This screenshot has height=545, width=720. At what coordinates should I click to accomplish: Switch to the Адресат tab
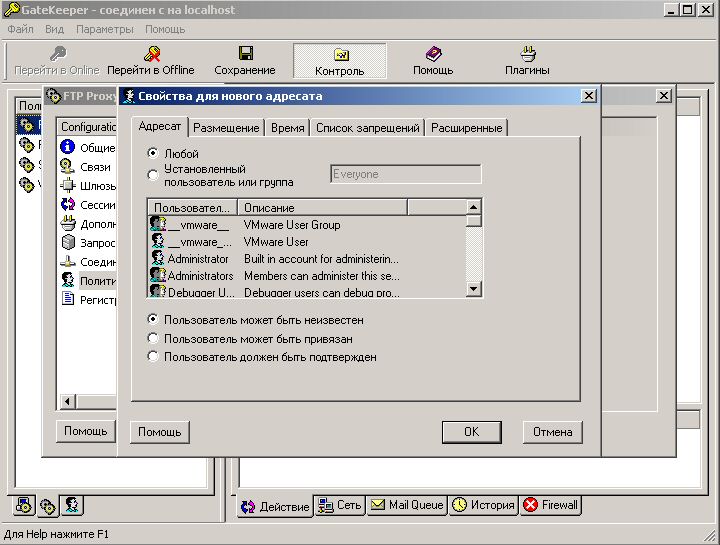tap(160, 126)
